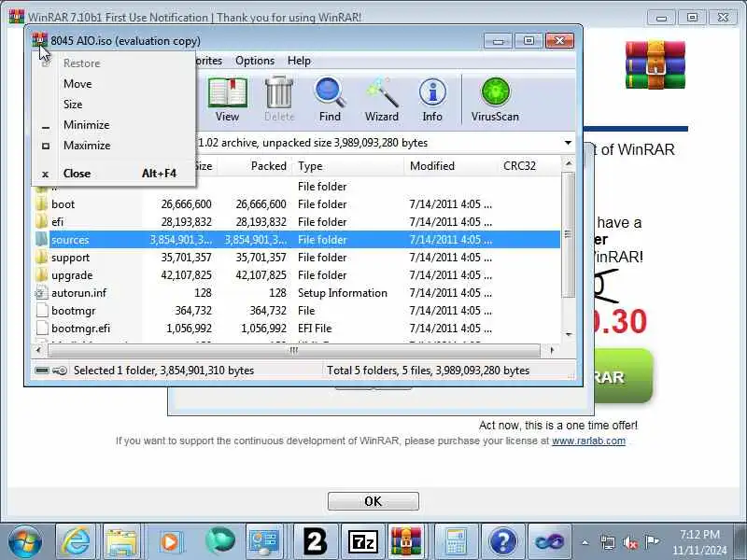747x560 pixels.
Task: Open the address bar dropdown arrow
Action: click(568, 143)
